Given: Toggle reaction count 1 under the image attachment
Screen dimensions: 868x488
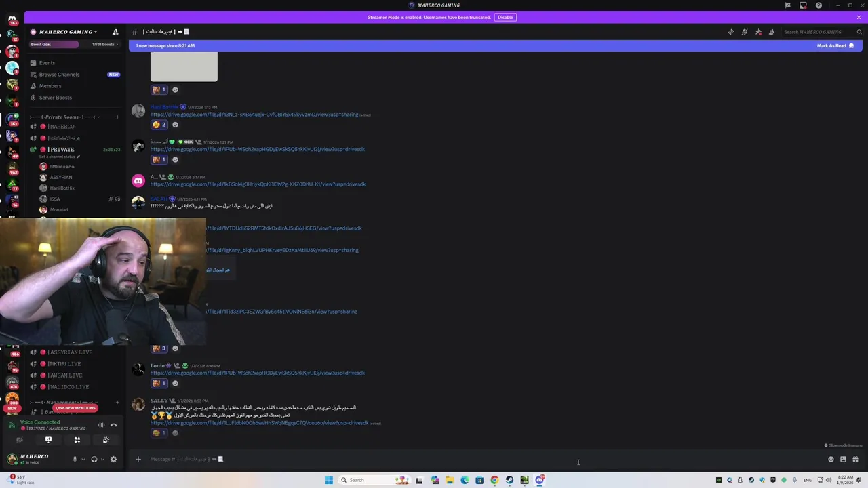Looking at the screenshot, I should click(159, 89).
